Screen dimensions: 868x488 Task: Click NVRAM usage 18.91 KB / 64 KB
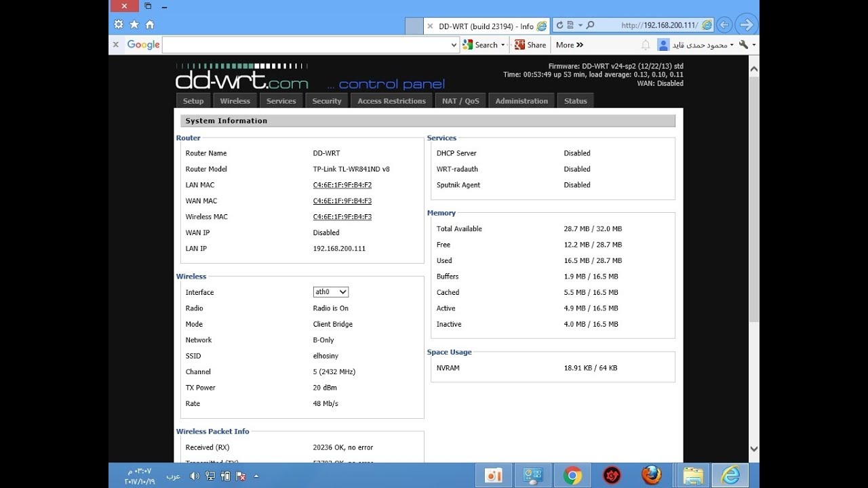point(591,368)
